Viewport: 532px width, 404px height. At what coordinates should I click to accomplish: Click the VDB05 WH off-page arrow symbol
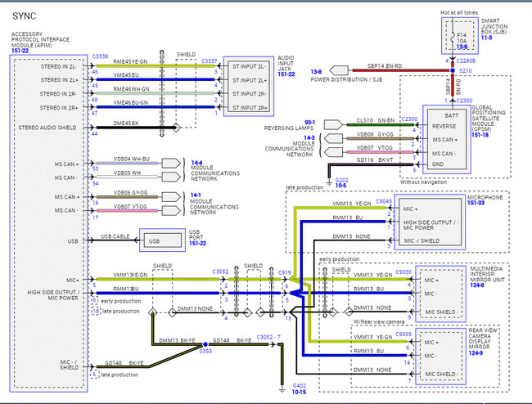tap(171, 177)
